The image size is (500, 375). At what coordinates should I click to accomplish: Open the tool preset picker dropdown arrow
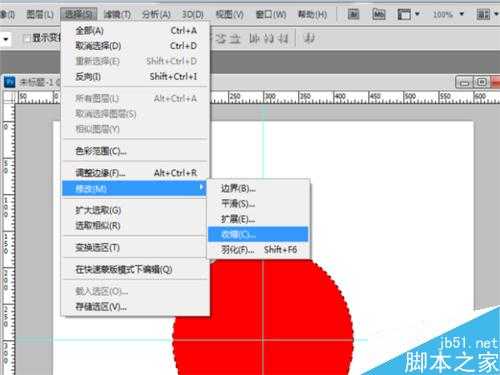coord(5,39)
